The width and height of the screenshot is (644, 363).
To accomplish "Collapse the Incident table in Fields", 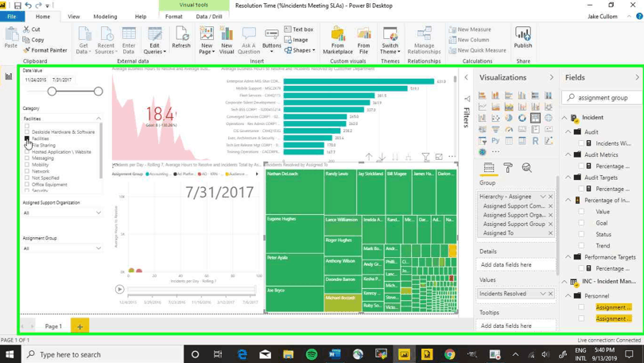I will (564, 118).
